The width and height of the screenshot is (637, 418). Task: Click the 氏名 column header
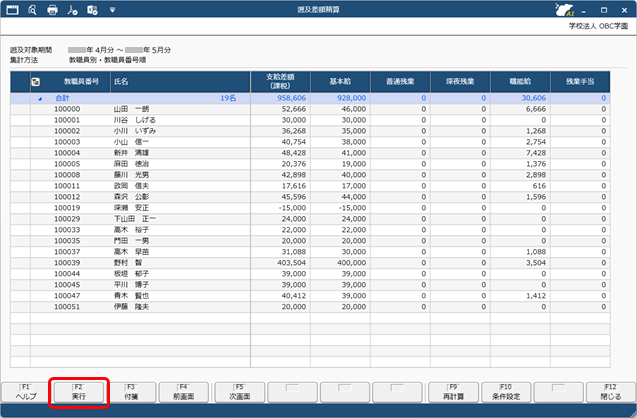(180, 82)
